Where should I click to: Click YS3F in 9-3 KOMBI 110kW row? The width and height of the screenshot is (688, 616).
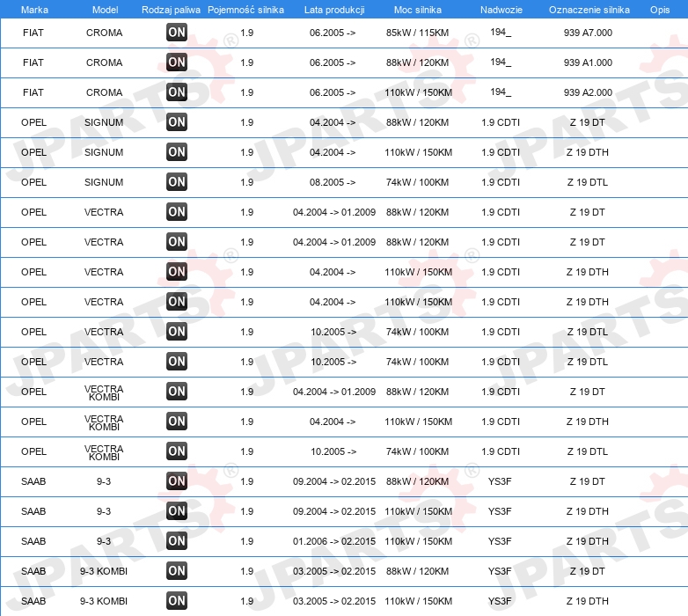[500, 601]
